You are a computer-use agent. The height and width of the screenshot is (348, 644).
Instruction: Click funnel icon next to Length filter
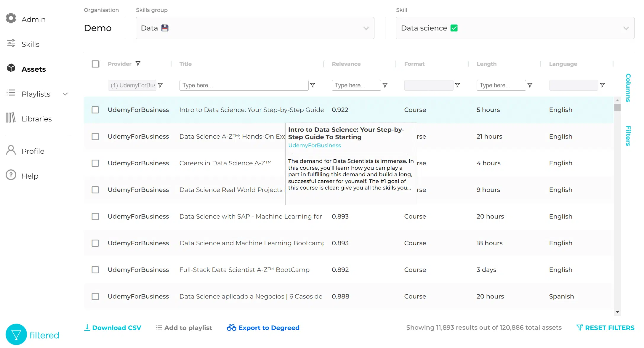(x=530, y=85)
